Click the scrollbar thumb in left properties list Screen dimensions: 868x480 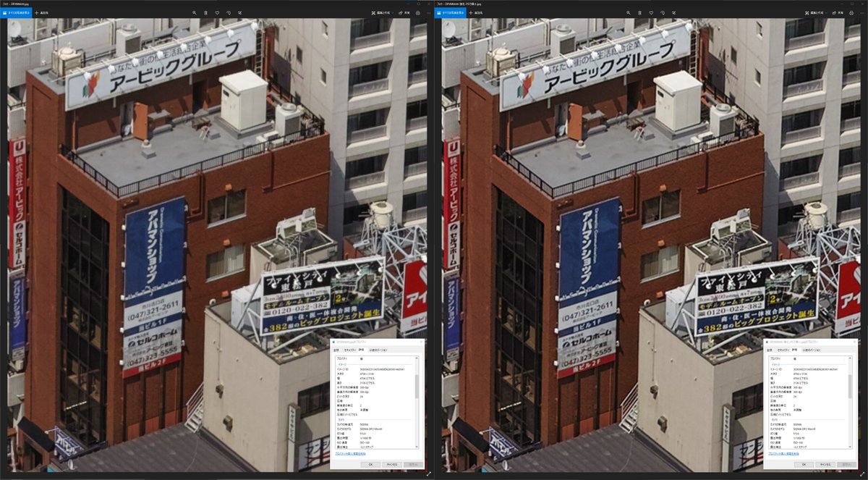[x=417, y=387]
